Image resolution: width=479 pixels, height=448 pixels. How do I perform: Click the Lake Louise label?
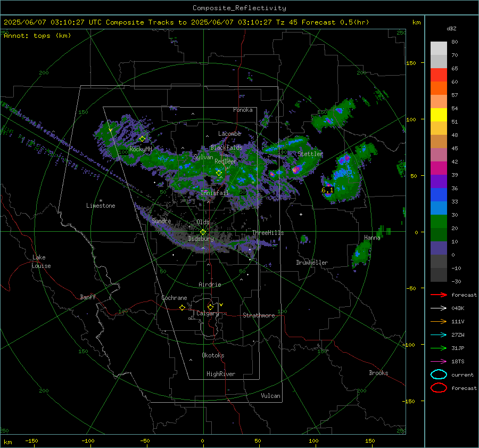click(x=41, y=262)
